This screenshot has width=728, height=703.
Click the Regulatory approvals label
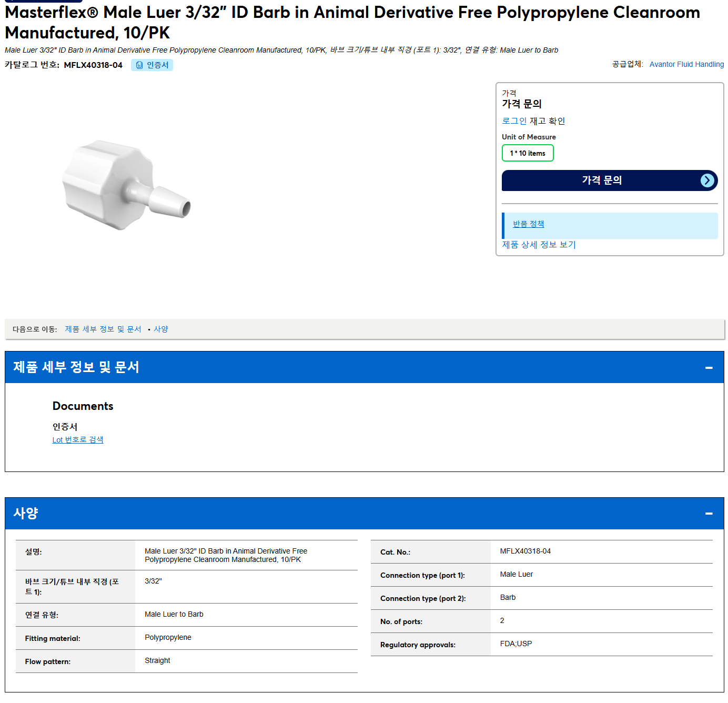point(418,645)
